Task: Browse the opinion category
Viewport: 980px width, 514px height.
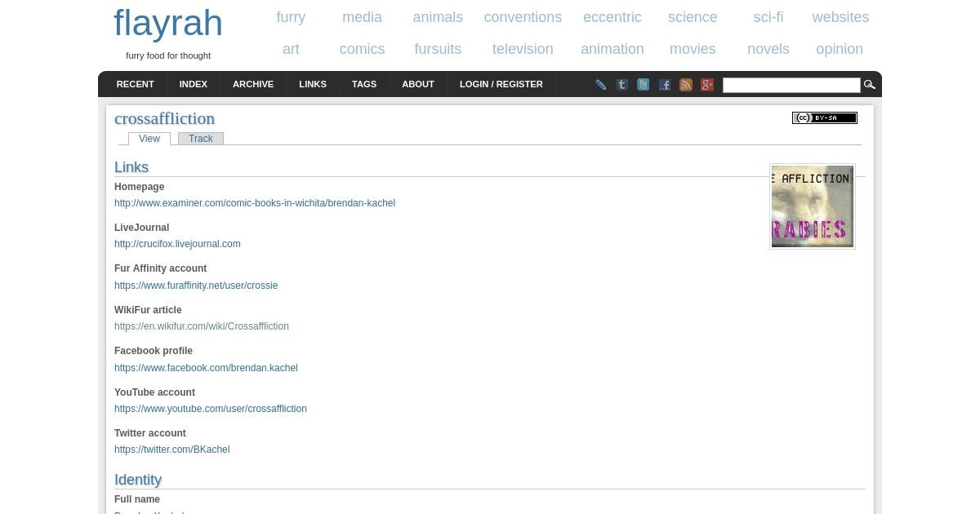Action: tap(840, 49)
